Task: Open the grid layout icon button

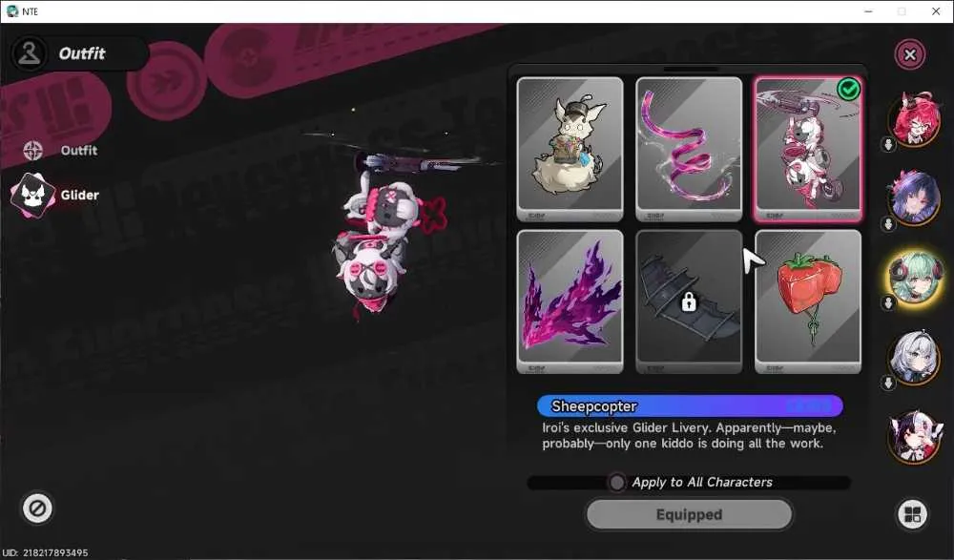Action: [912, 515]
